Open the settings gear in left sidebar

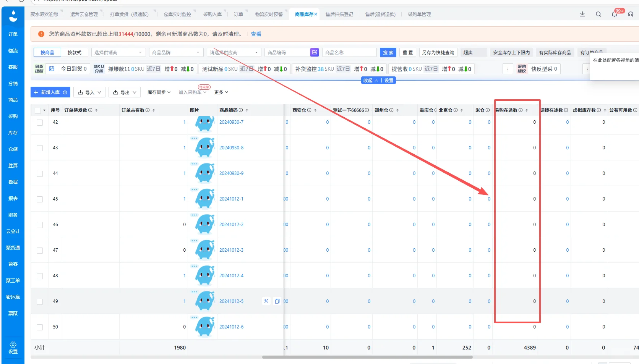point(13,345)
